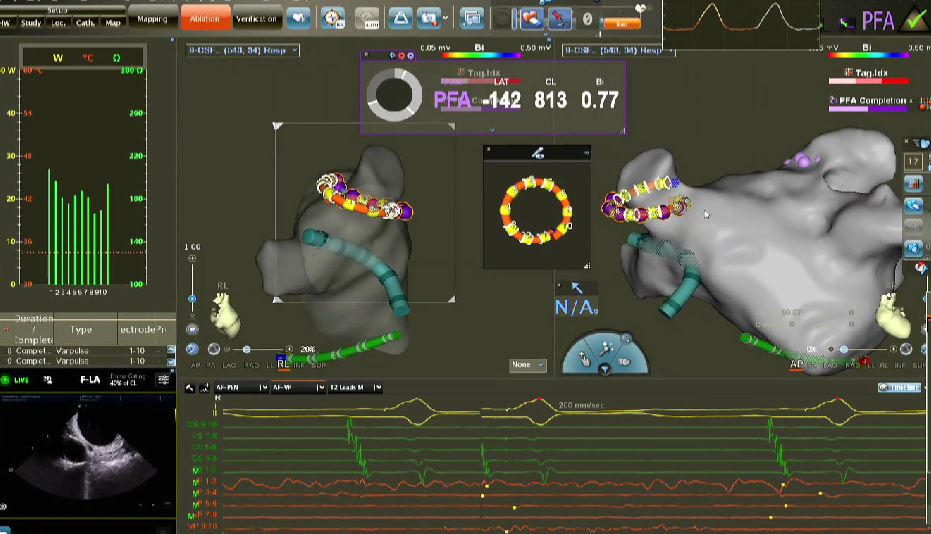The height and width of the screenshot is (534, 931).
Task: Open the Mapping tab
Action: [x=151, y=16]
